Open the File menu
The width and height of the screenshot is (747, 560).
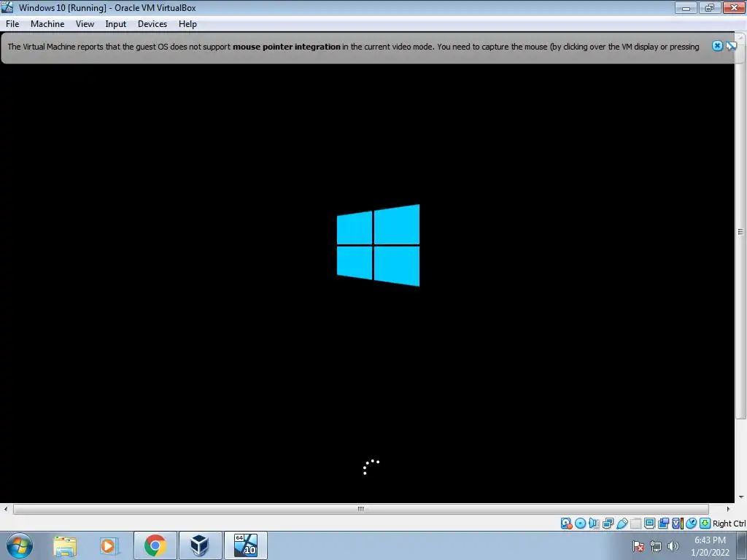[x=12, y=24]
